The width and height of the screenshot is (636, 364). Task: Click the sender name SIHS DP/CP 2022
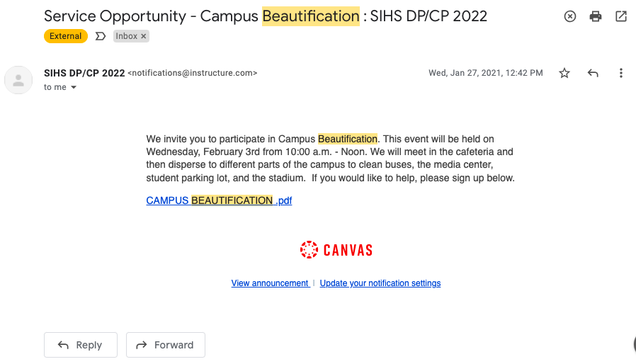pos(84,73)
